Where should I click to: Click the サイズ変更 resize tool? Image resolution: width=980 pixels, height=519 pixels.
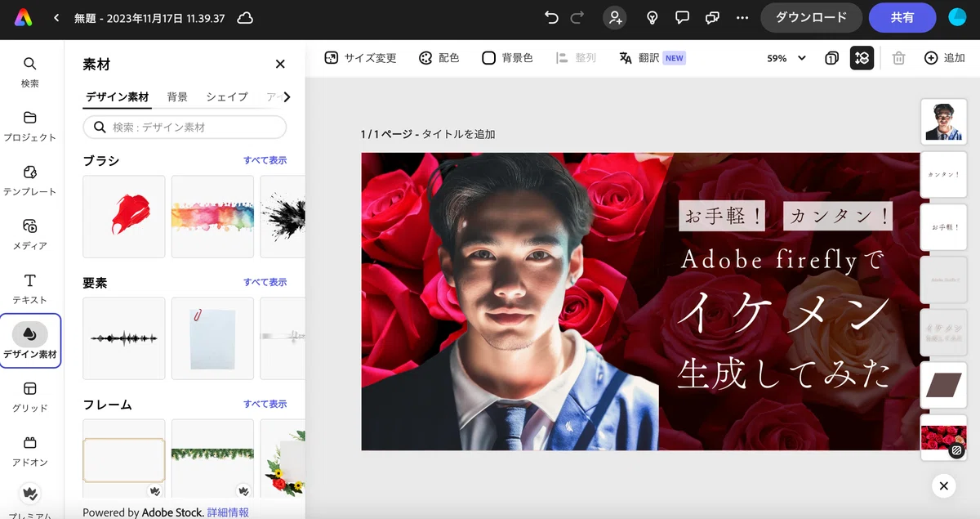click(360, 58)
